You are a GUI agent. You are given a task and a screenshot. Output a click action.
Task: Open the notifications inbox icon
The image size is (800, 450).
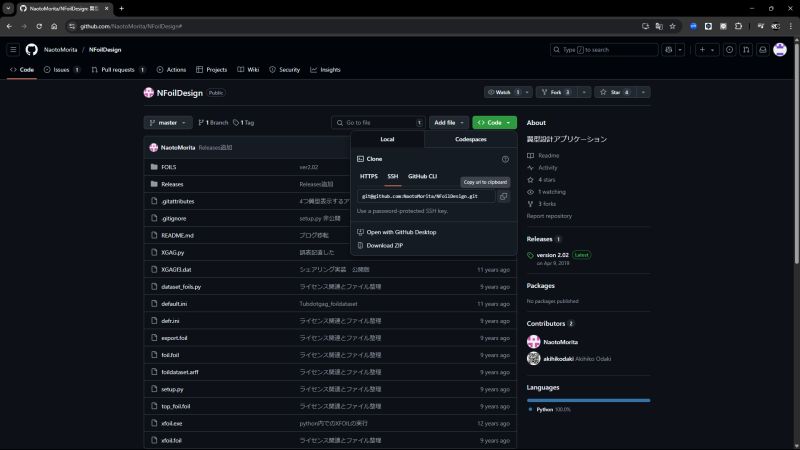point(763,49)
